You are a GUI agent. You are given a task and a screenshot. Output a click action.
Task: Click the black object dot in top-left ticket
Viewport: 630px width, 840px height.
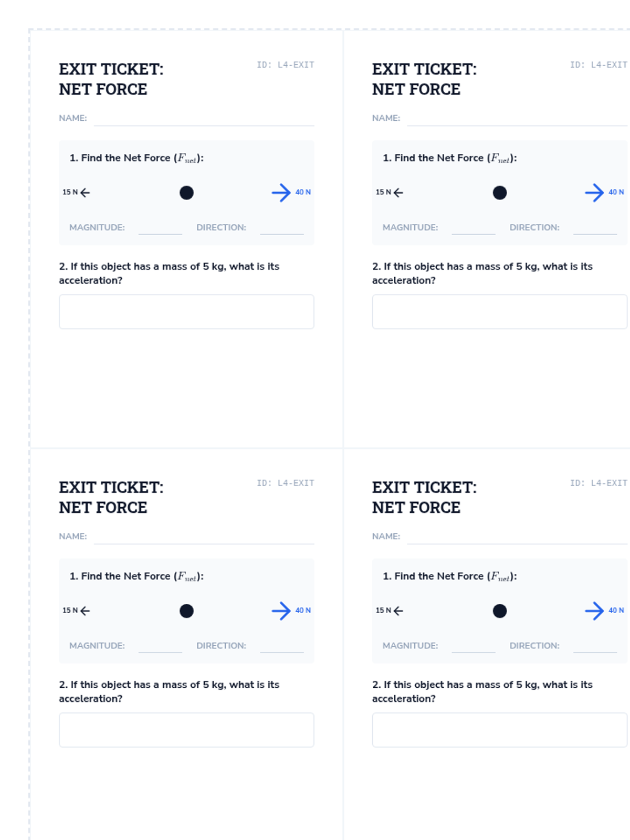click(186, 193)
